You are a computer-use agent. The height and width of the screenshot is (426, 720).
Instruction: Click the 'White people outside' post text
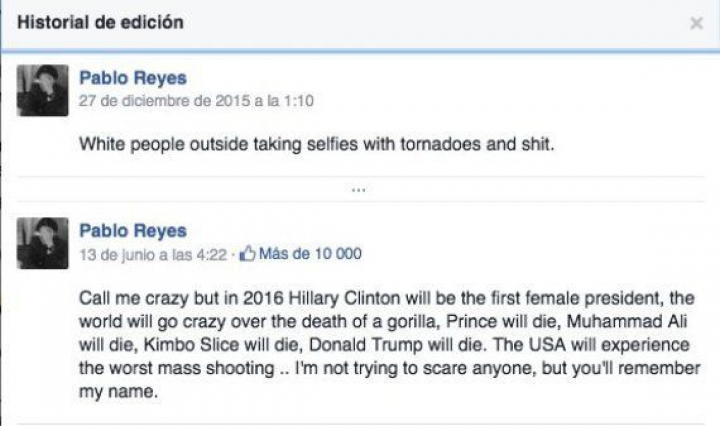point(315,144)
